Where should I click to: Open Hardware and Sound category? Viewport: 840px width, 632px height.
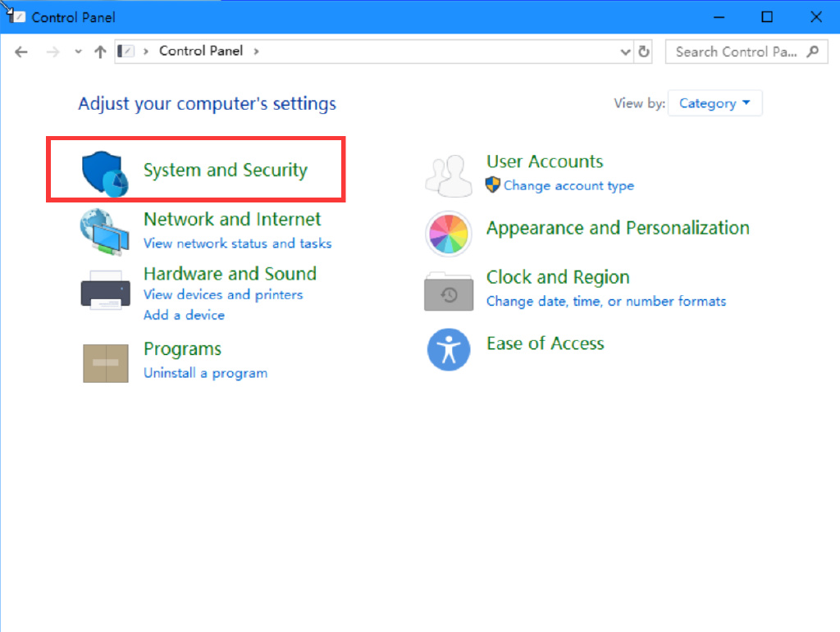(230, 274)
